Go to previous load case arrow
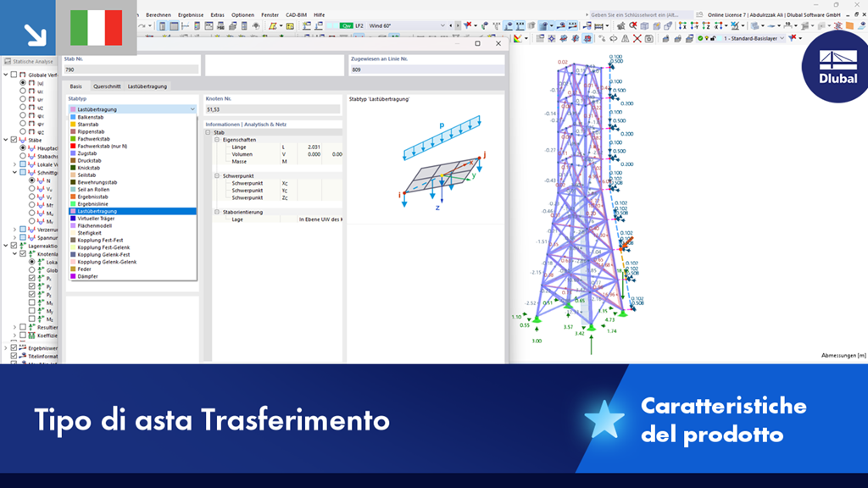This screenshot has width=868, height=488. click(x=451, y=25)
